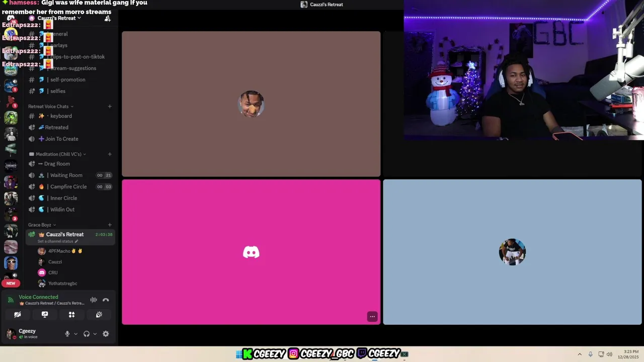The image size is (644, 362).
Task: Focus the pink Discord logo video tile
Action: click(x=251, y=252)
